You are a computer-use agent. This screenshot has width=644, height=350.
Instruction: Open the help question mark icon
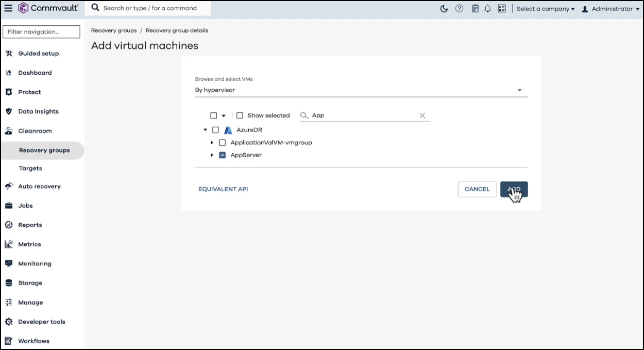(x=459, y=9)
